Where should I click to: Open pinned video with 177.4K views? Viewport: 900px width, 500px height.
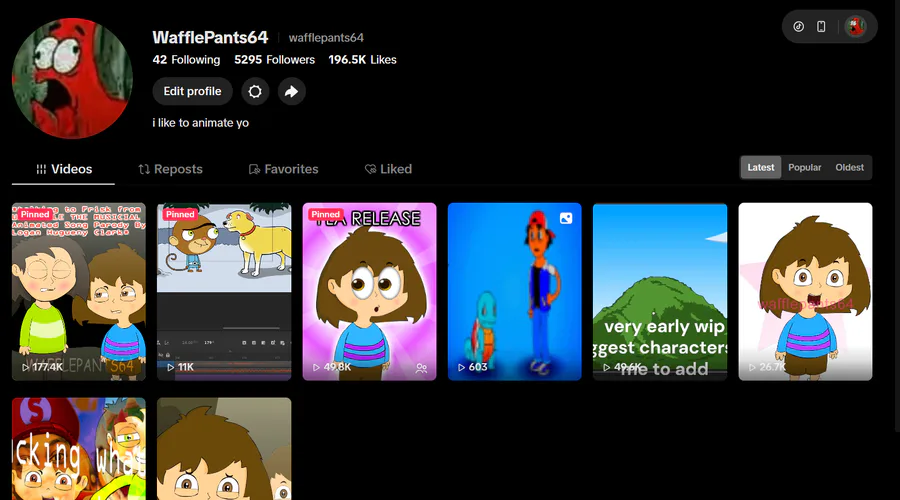tap(79, 292)
